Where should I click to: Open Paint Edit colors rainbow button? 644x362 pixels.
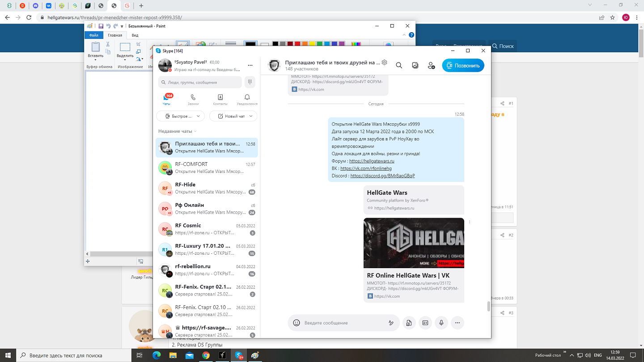(356, 44)
